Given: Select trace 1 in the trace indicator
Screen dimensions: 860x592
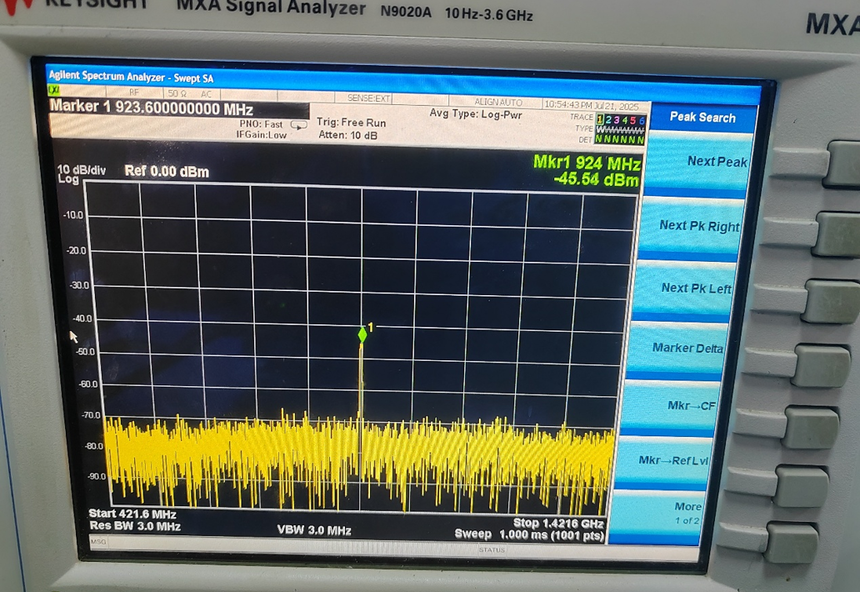Looking at the screenshot, I should coord(600,119).
